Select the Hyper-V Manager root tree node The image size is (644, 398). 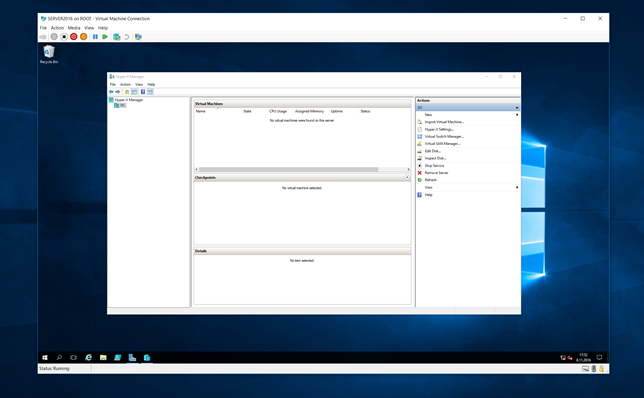(126, 100)
